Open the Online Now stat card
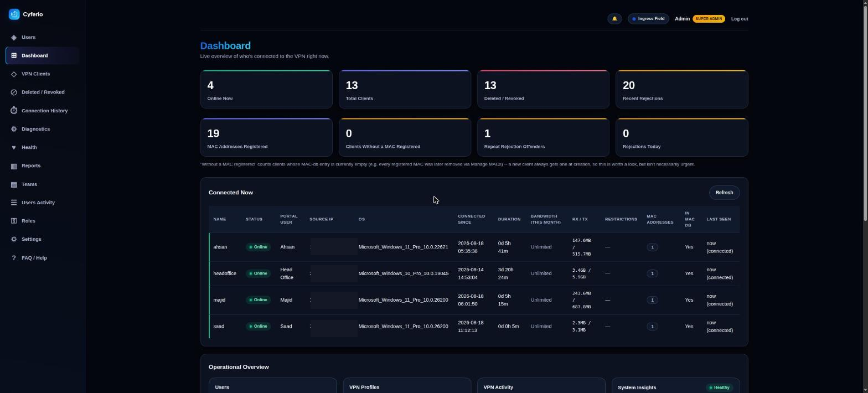 266,89
